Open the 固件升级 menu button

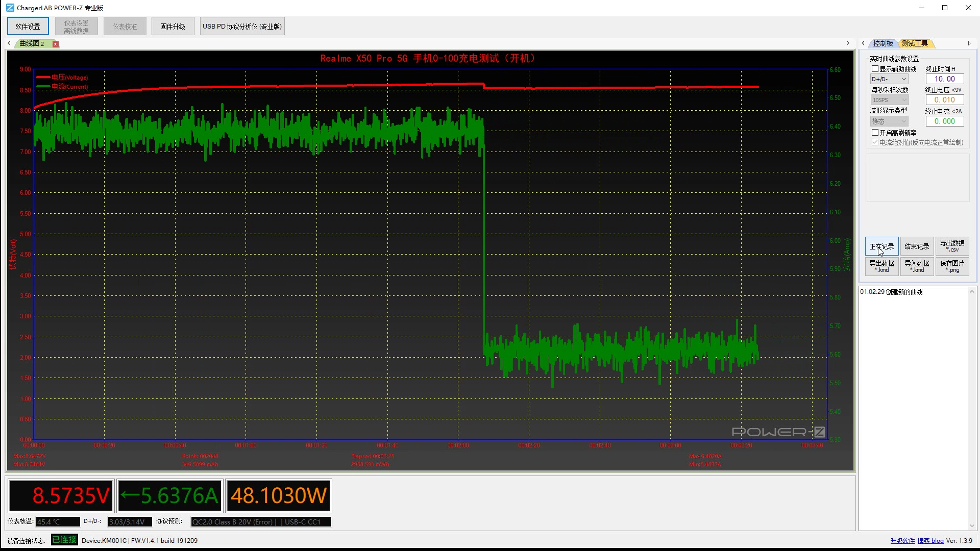click(x=173, y=27)
